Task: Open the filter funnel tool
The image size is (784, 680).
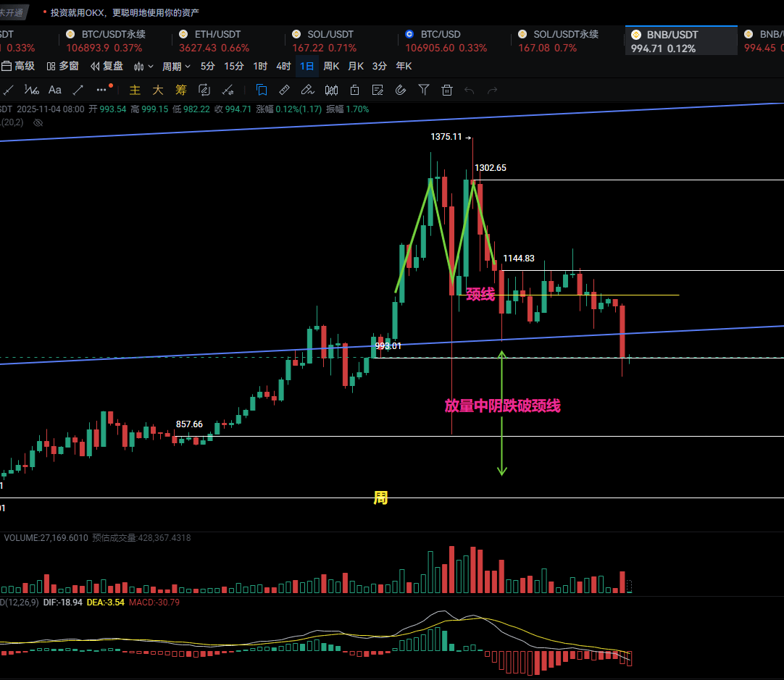Action: click(x=424, y=90)
